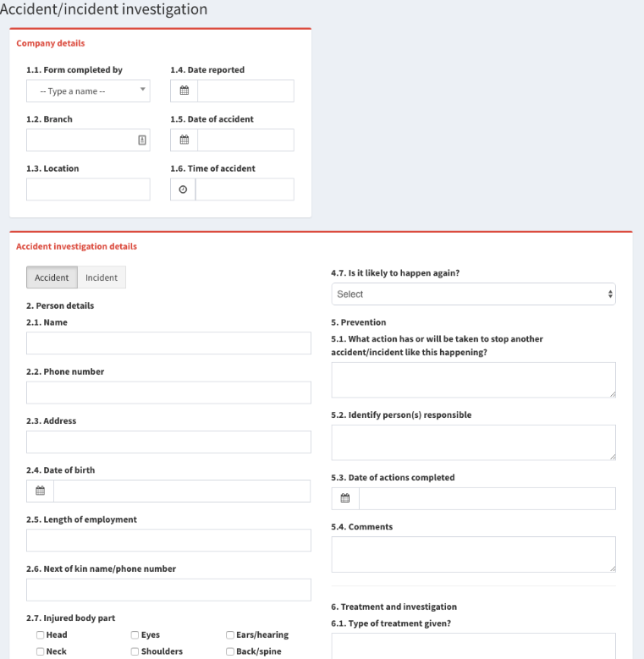The height and width of the screenshot is (659, 644).
Task: Switch to the Incident tab
Action: point(102,277)
